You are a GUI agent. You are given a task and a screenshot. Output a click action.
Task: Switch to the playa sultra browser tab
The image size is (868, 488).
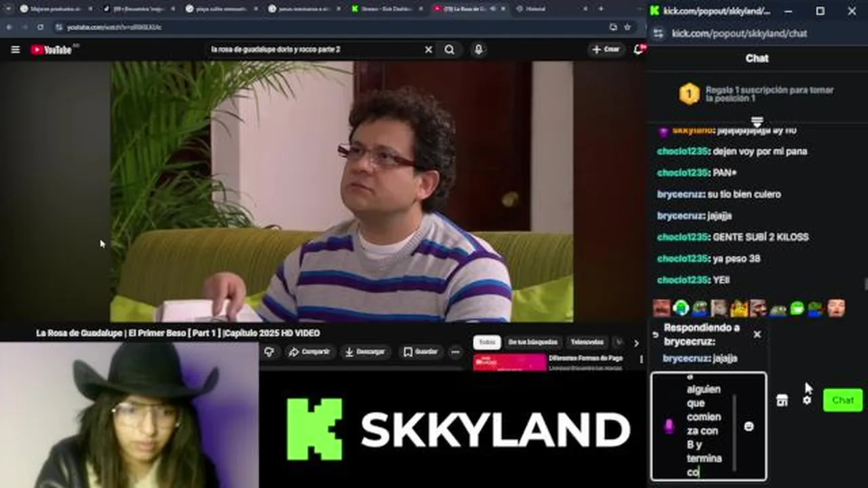(222, 9)
